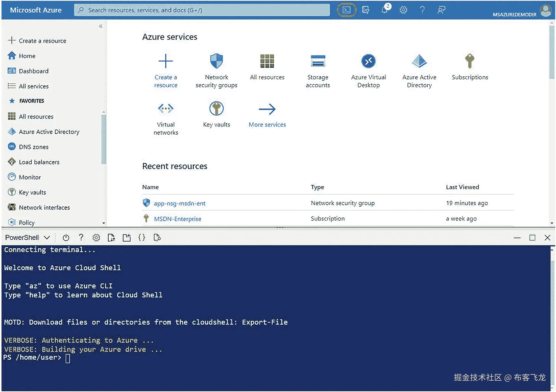556x392 pixels.
Task: Maximize the Cloud Shell pane
Action: point(532,238)
